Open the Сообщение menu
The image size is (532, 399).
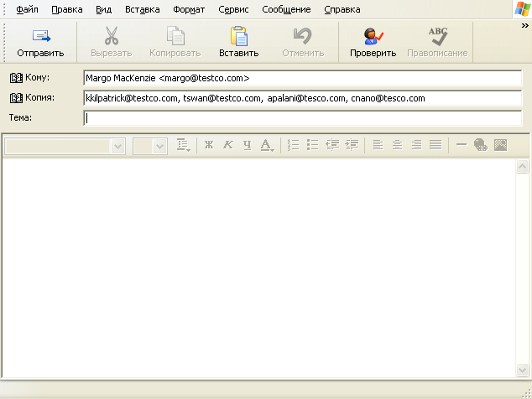point(286,9)
